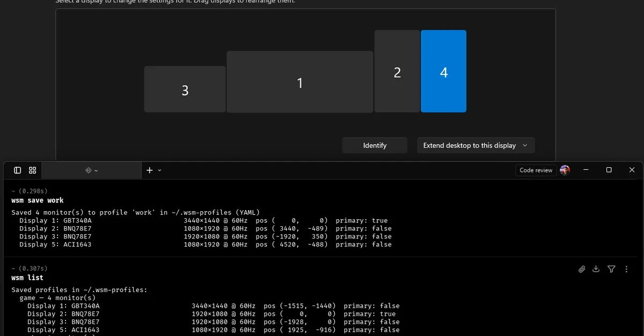Select display 2 in arrangement
Screen dimensions: 644x336
pos(397,72)
